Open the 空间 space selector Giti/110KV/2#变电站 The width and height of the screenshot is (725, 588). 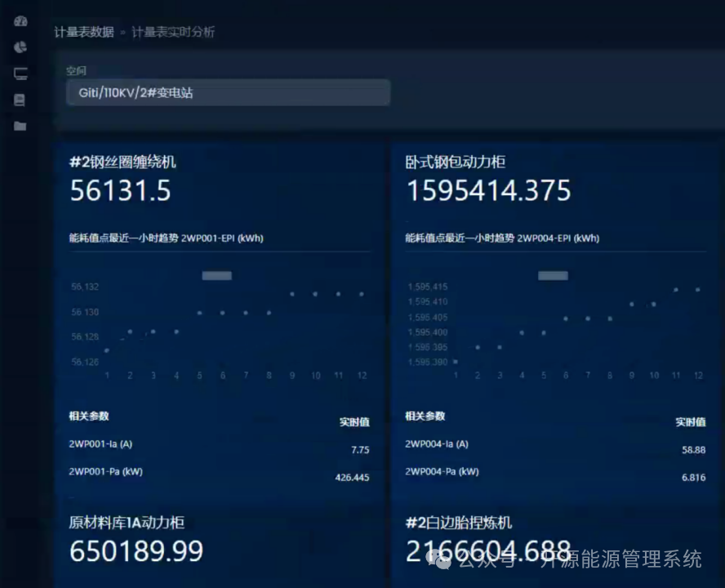point(227,92)
